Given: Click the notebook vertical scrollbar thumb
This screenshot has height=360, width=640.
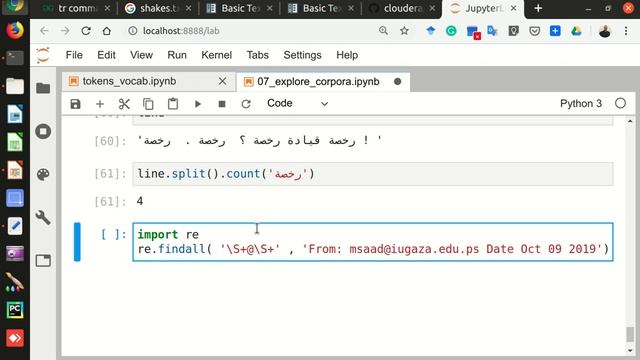Looking at the screenshot, I should (x=630, y=335).
